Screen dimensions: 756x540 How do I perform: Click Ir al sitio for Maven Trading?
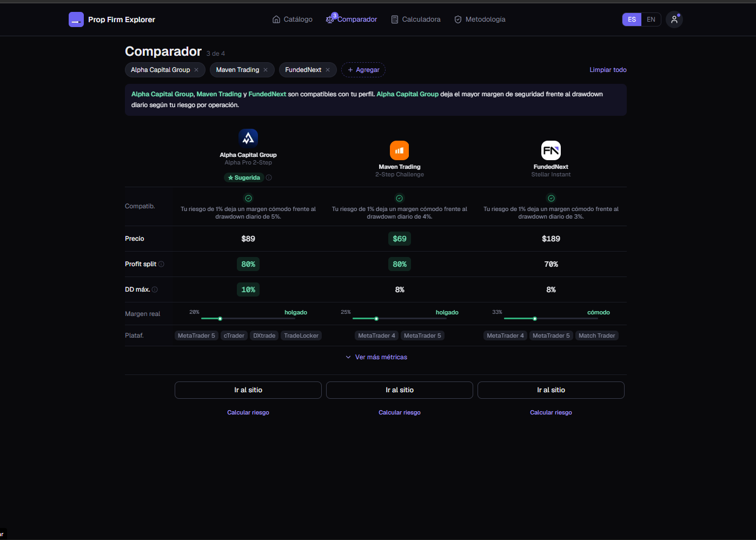400,390
